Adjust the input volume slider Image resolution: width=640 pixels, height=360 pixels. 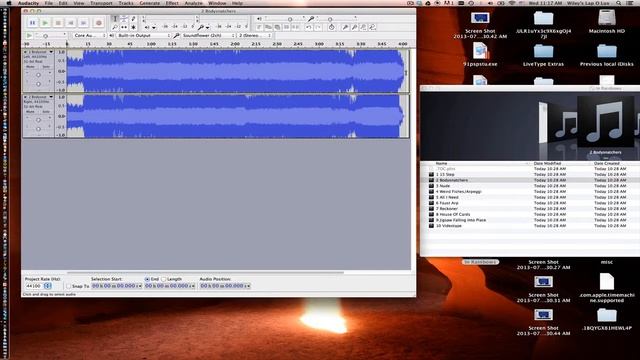tap(330, 19)
